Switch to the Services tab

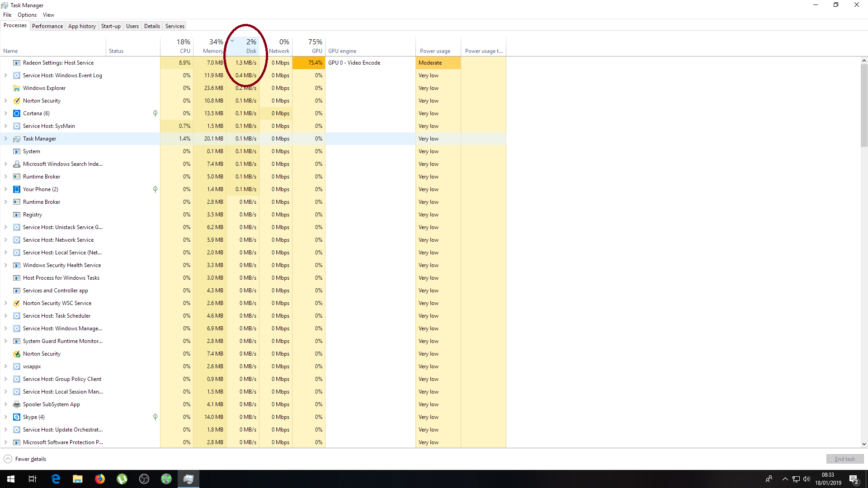point(175,26)
